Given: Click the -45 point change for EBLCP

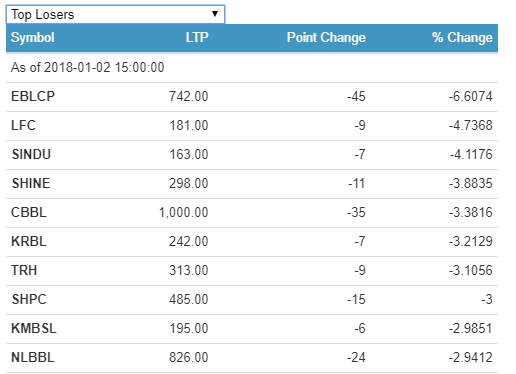Looking at the screenshot, I should pos(356,97).
